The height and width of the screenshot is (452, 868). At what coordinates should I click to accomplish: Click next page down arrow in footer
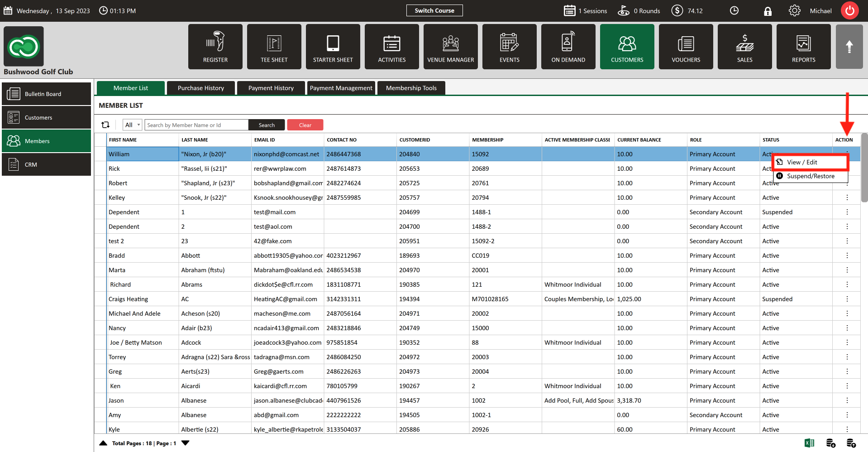pyautogui.click(x=185, y=443)
